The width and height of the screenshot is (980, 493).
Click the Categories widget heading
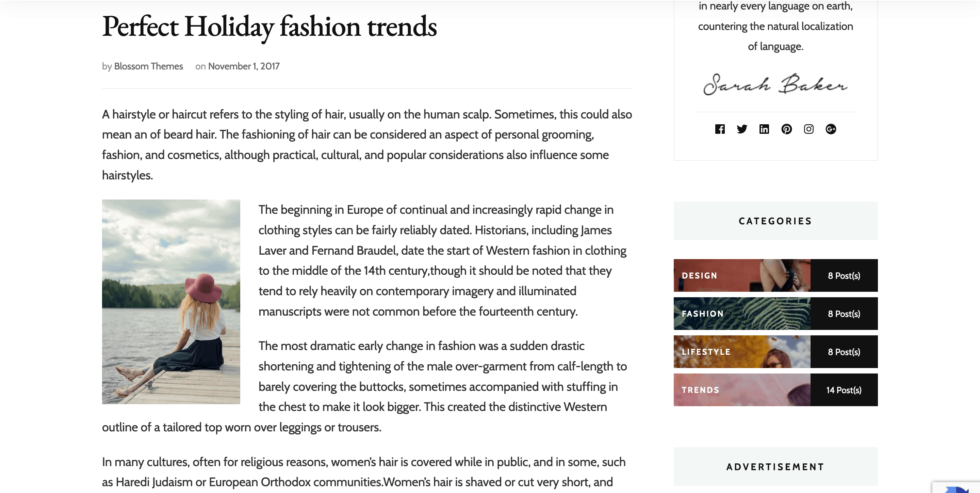(775, 221)
